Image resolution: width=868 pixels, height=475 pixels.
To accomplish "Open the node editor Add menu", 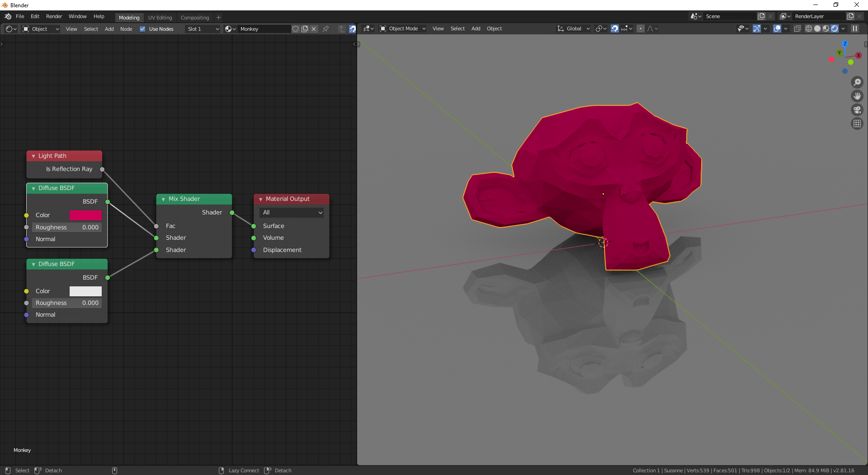I will pos(109,29).
